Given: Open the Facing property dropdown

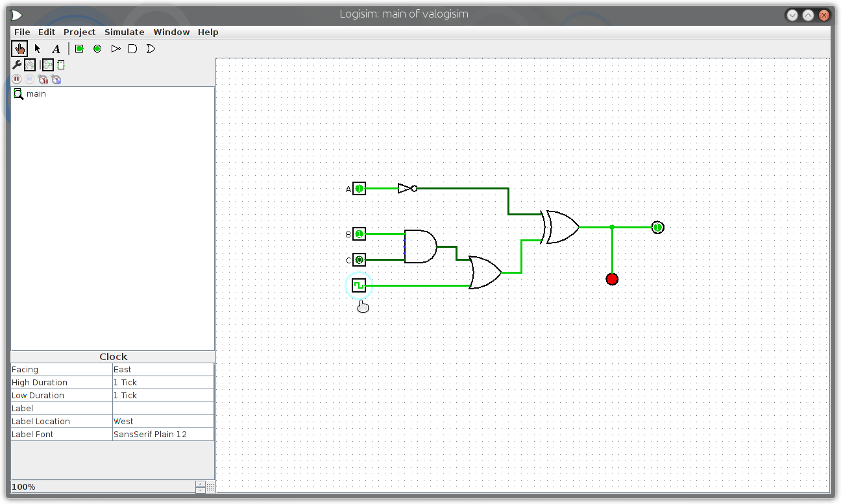Looking at the screenshot, I should [x=163, y=370].
